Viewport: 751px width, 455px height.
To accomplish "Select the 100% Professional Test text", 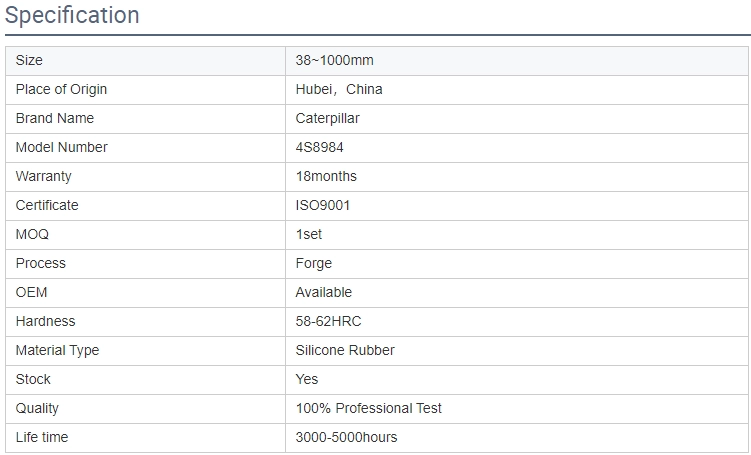I will pos(369,409).
